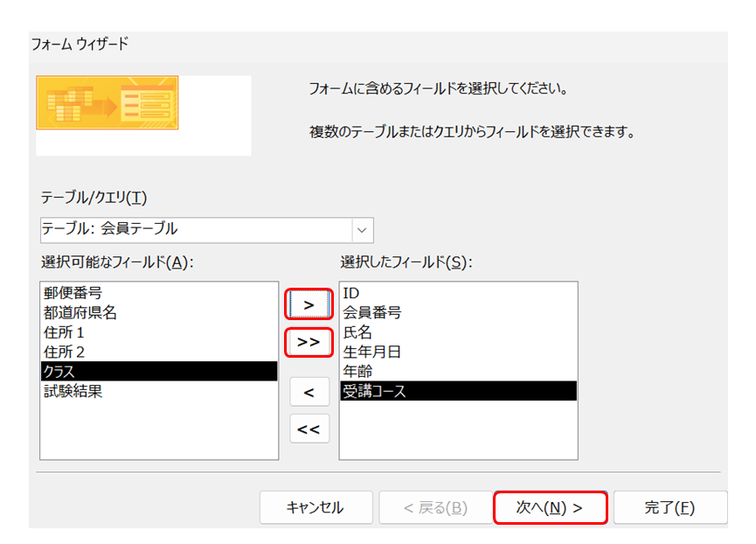
Task: Select the highlighted クラス field
Action: pos(158,372)
